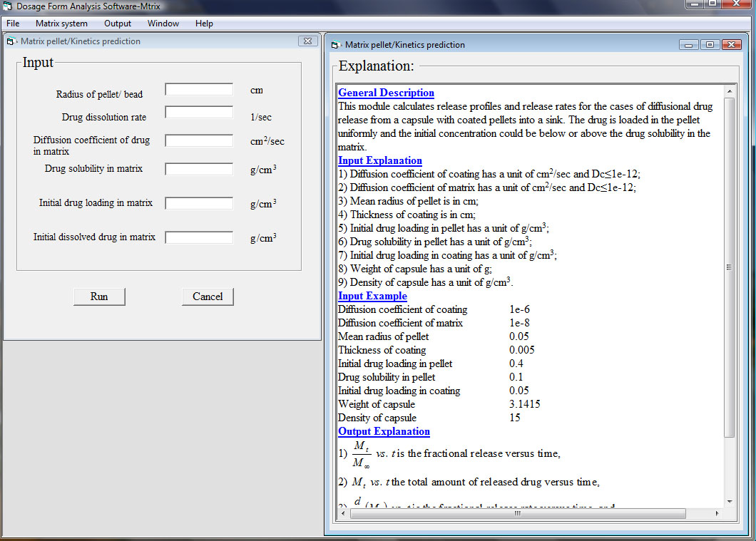Viewport: 756px width, 541px height.
Task: Open the File menu
Action: (13, 24)
